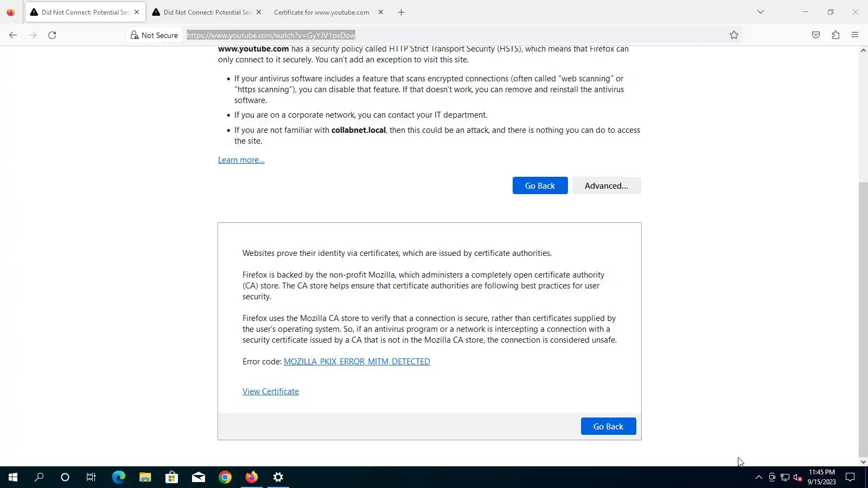Screen dimensions: 868x488
Task: Reload the current page
Action: point(52,35)
